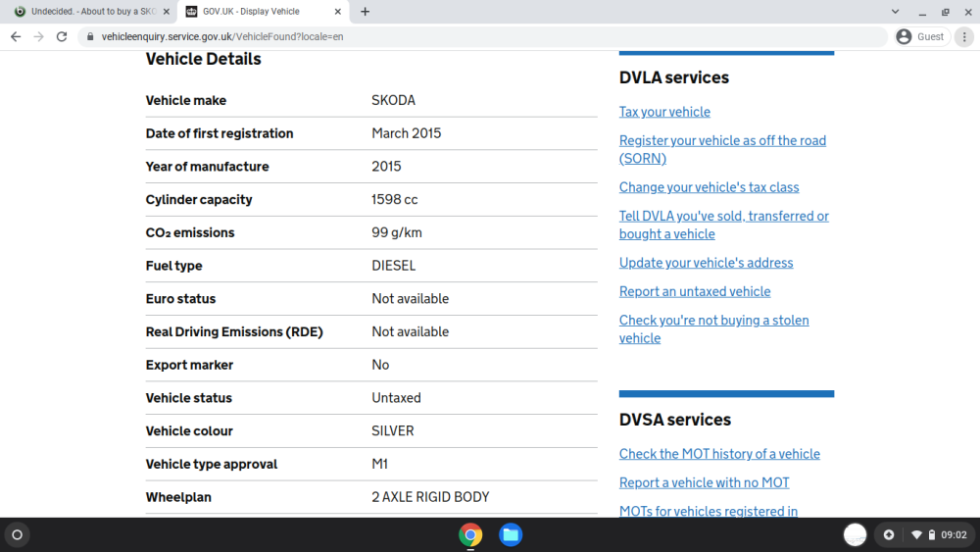
Task: Click the Untaxed vehicle status value
Action: pos(396,398)
